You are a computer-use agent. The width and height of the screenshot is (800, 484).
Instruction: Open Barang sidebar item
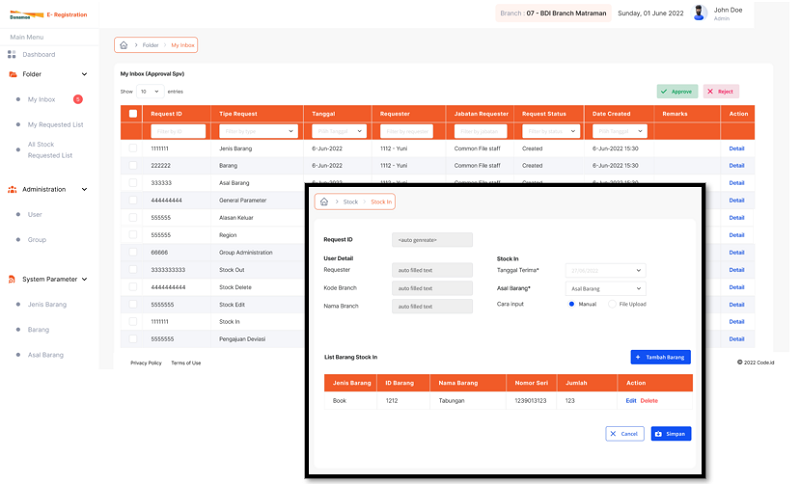click(38, 329)
